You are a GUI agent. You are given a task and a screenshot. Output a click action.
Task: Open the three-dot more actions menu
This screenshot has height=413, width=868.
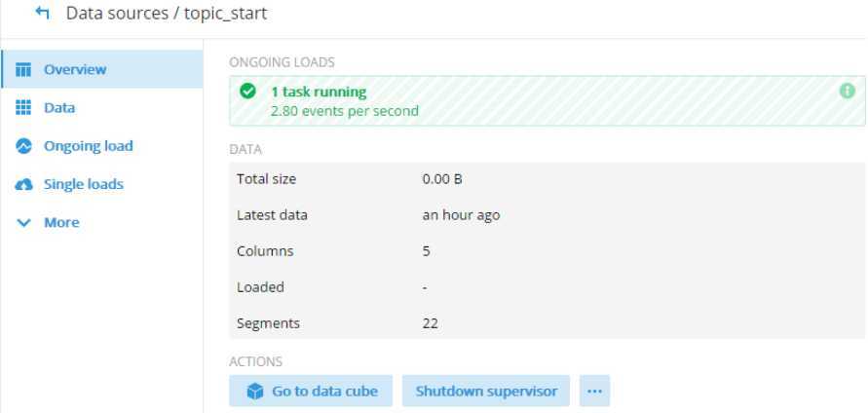coord(594,391)
